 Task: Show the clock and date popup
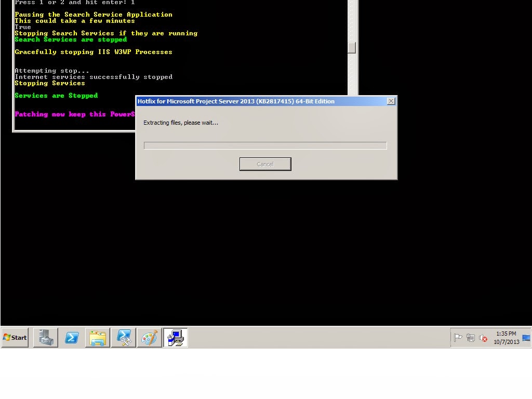(506, 338)
